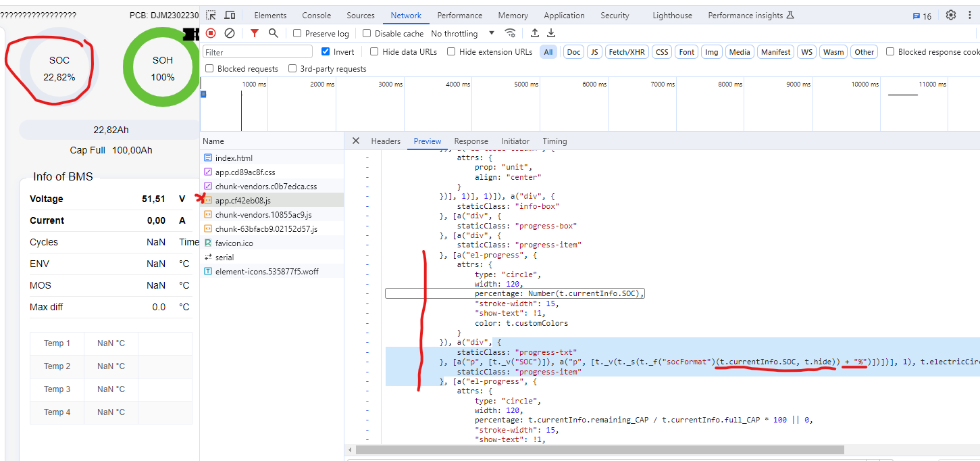This screenshot has width=980, height=461.
Task: Check Hide extension URLs
Action: click(451, 51)
